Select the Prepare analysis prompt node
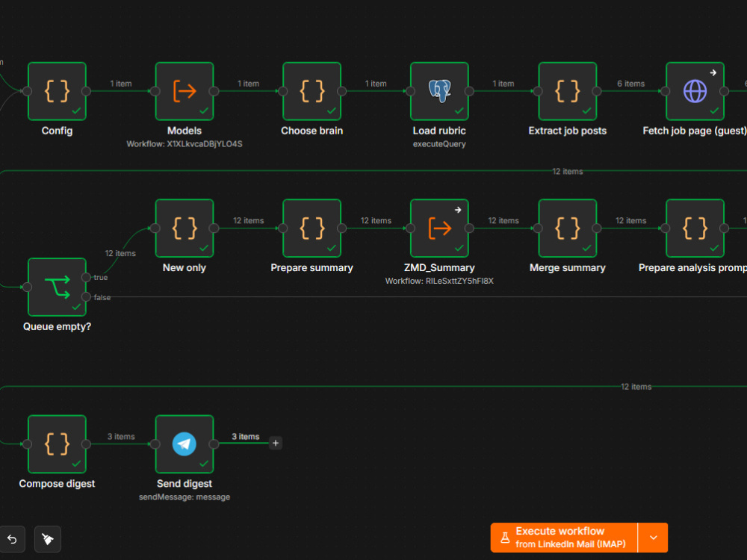Viewport: 747px width, 560px height. tap(695, 228)
